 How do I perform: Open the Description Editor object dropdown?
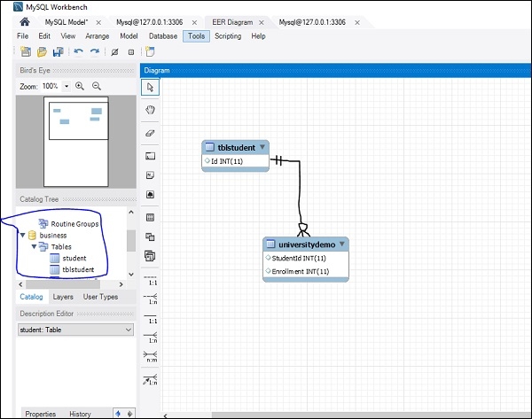(x=129, y=330)
